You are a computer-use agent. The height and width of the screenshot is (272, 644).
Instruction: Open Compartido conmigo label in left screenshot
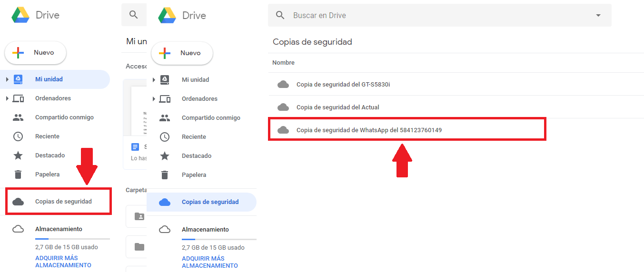[64, 117]
